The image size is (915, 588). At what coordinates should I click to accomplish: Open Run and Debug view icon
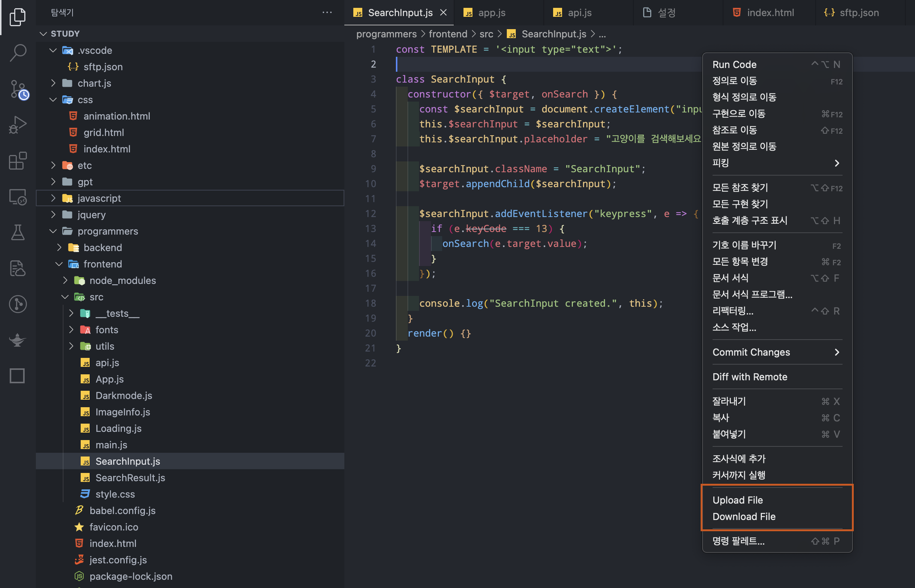(18, 125)
